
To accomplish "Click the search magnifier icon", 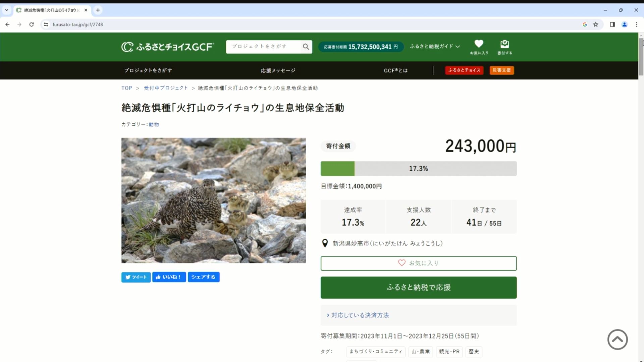I will (306, 47).
